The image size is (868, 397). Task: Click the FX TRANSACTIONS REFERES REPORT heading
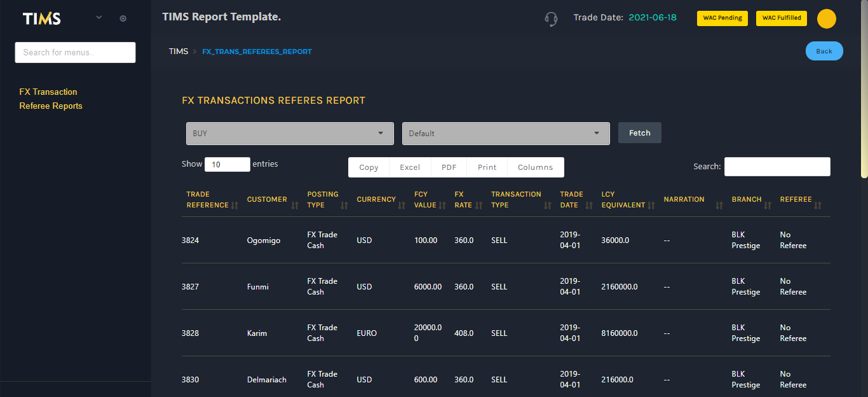coord(273,101)
